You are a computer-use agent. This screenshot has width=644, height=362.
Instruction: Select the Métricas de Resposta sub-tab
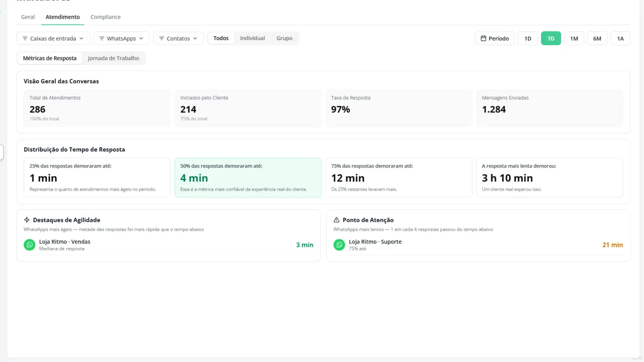point(50,58)
